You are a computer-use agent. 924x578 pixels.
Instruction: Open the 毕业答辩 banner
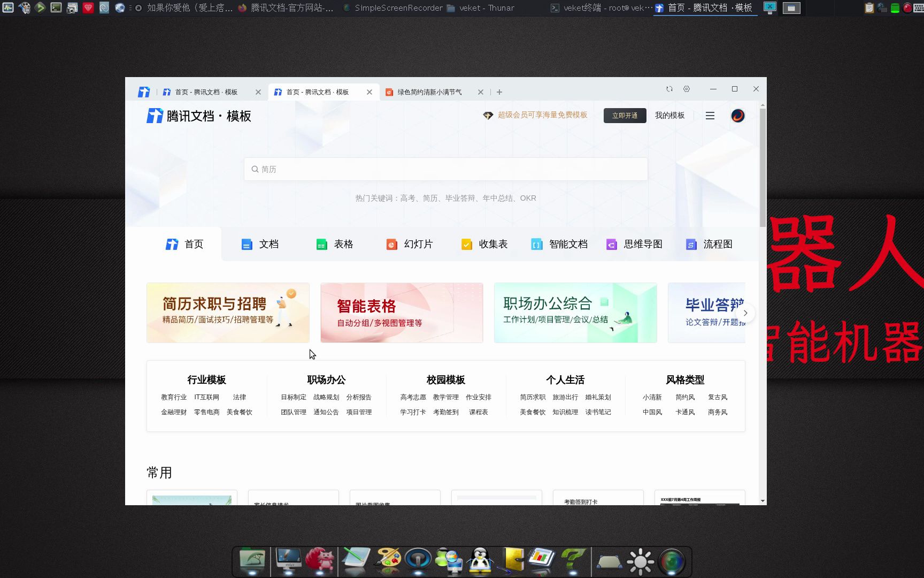point(706,313)
